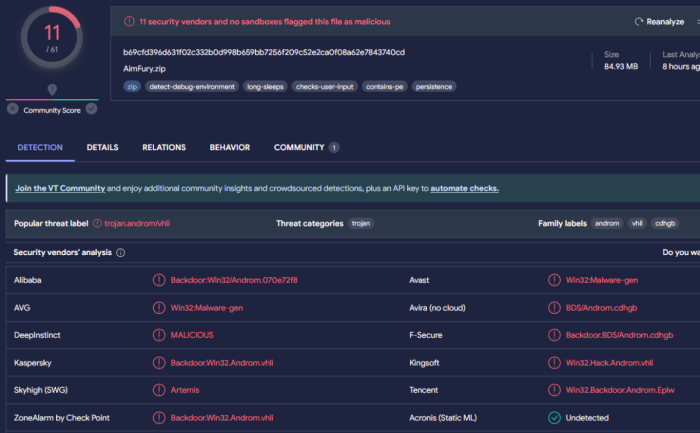Screen dimensions: 700x433
Task: Open the DETAILS tab
Action: pos(103,147)
